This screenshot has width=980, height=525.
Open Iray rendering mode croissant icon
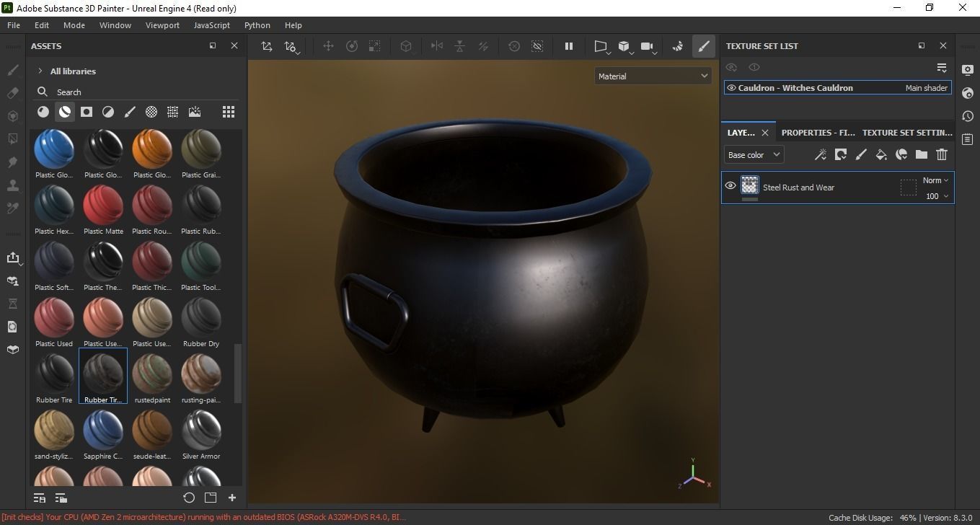coord(678,46)
